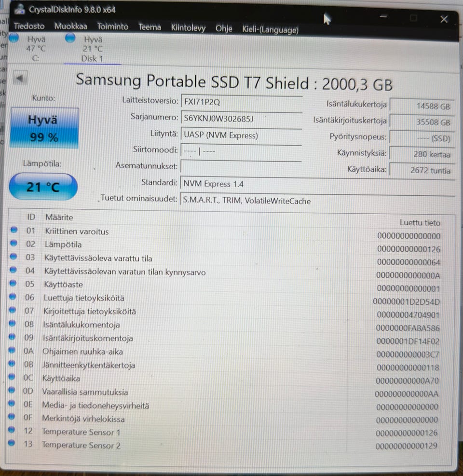Select the Käyttöaste attribute text

63,285
